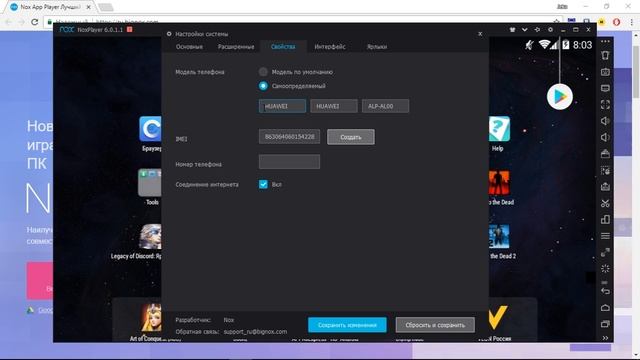Click the APK install sidebar icon
The height and width of the screenshot is (360, 640).
tap(605, 153)
